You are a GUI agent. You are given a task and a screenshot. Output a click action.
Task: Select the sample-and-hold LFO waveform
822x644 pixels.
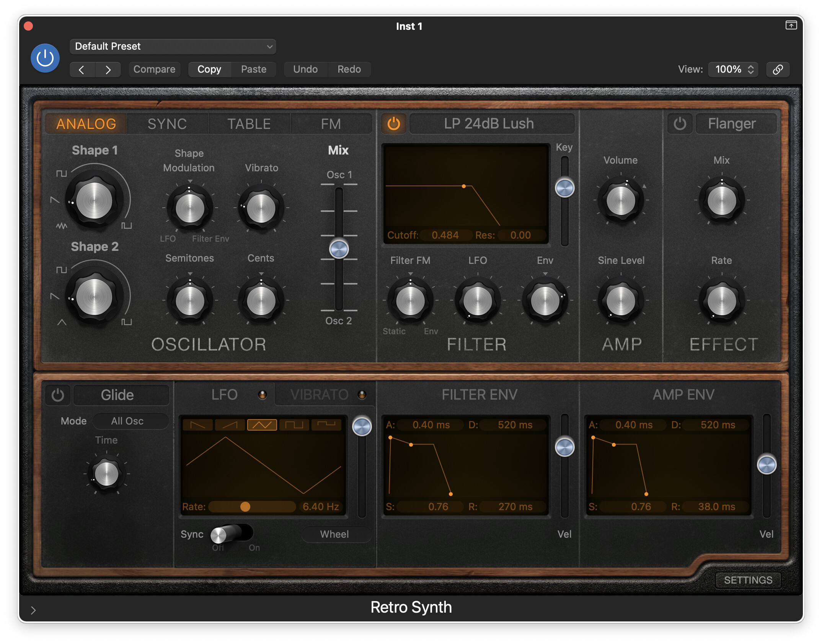(326, 424)
